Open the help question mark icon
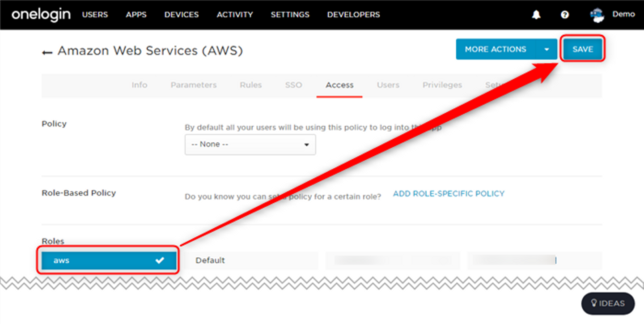This screenshot has width=644, height=324. (565, 15)
